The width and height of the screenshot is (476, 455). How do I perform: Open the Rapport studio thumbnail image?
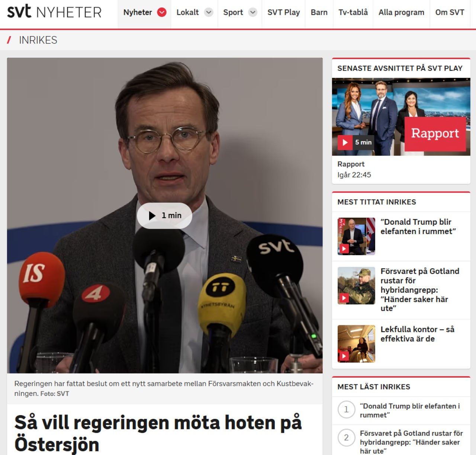click(401, 116)
